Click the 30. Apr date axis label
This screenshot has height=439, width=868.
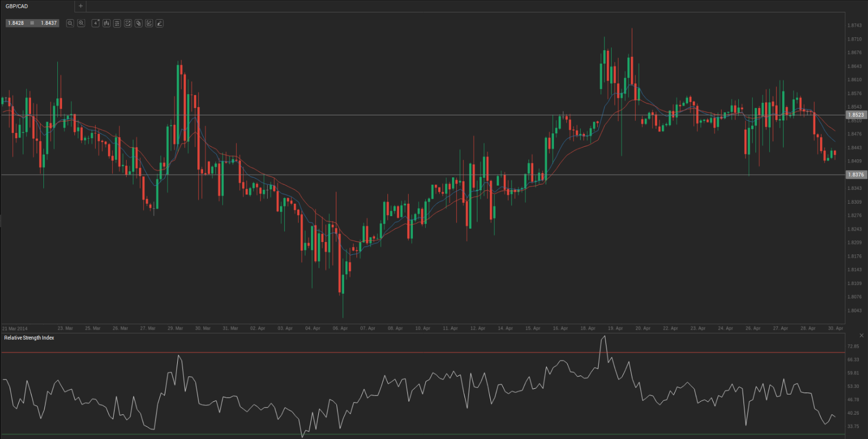click(x=835, y=328)
